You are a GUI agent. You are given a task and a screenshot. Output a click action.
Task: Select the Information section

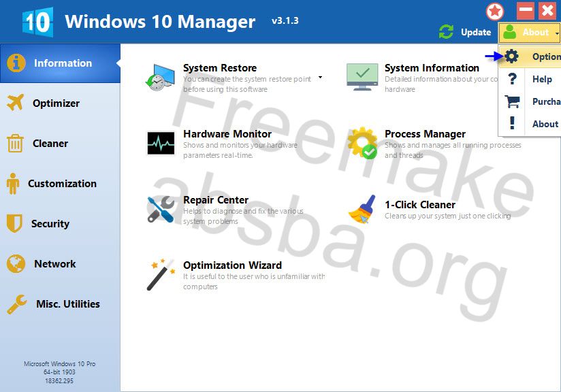[60, 63]
